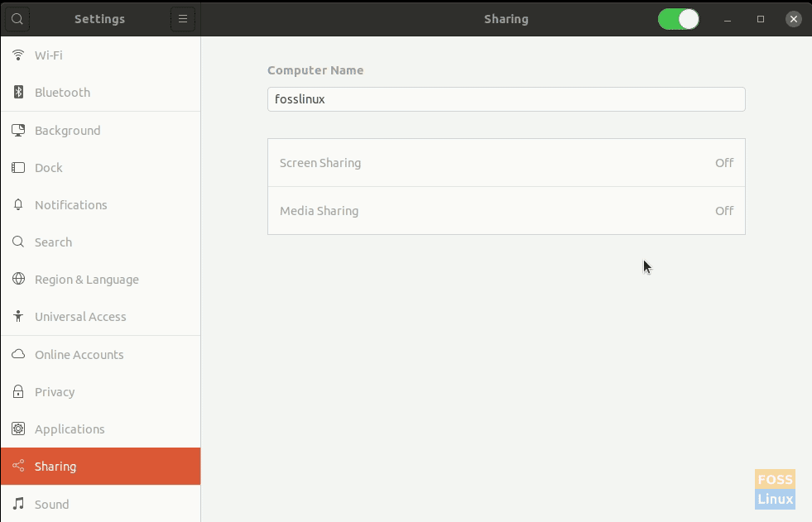Open Background settings via its monitor icon

coord(17,130)
